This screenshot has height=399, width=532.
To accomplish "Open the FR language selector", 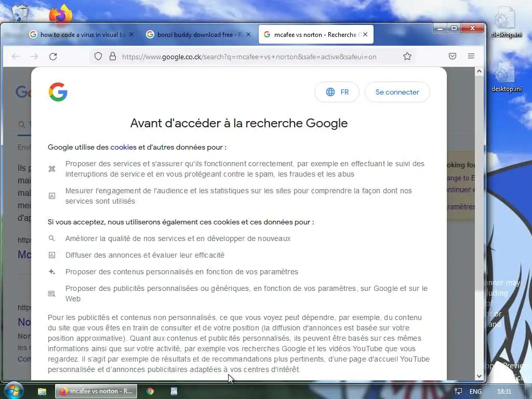I will (337, 92).
